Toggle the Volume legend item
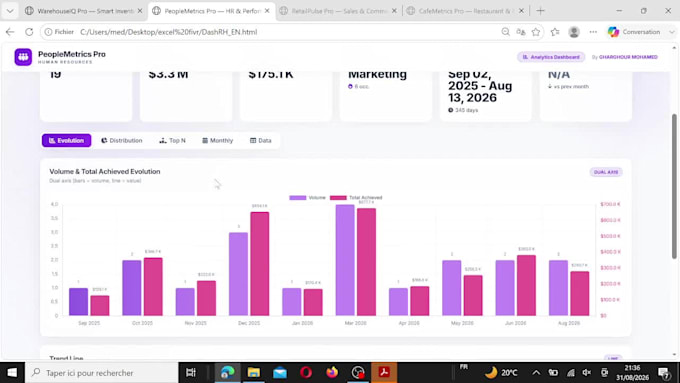680x383 pixels. coord(307,197)
